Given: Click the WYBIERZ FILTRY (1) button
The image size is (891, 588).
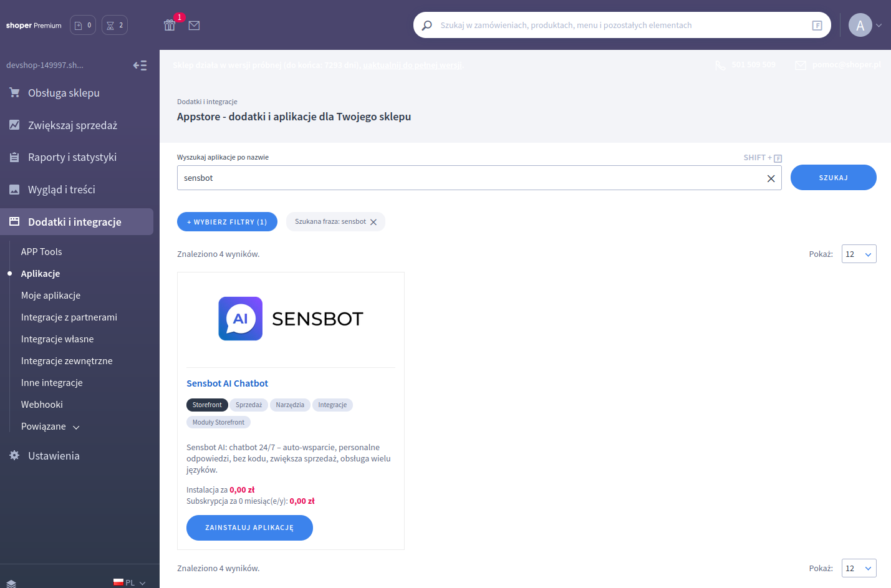Looking at the screenshot, I should pos(227,222).
